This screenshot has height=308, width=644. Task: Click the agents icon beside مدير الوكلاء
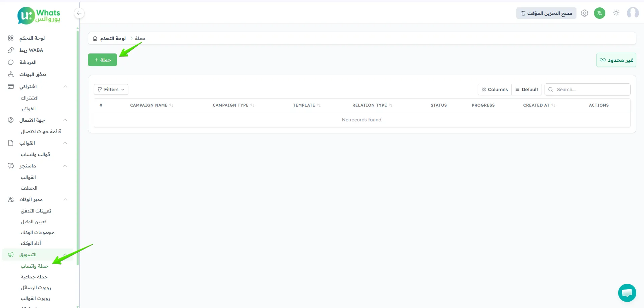[11, 199]
